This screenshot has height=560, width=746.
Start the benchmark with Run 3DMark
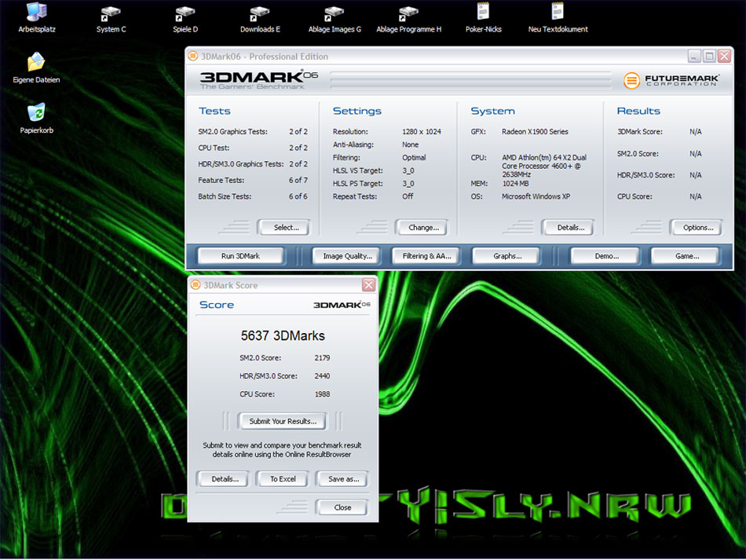pos(240,256)
